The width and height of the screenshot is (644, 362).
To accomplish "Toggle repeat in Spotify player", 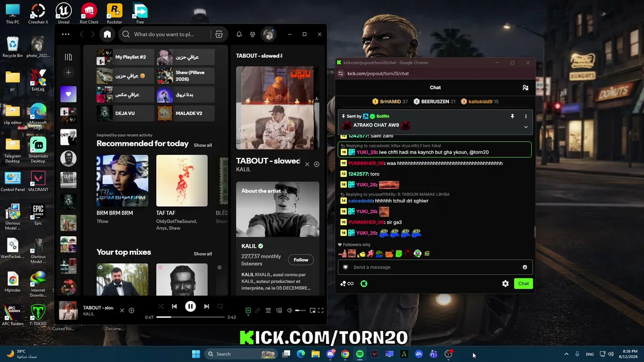I will coord(220,306).
